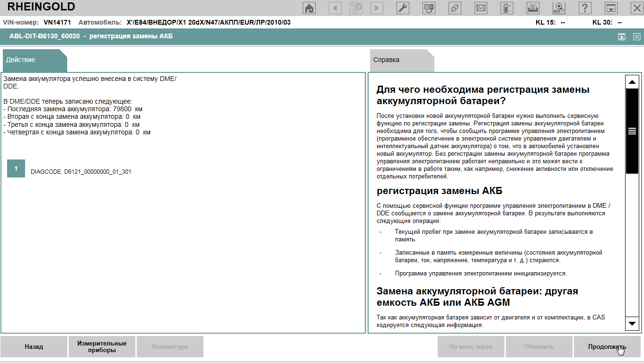Screen dimensions: 644x363
Task: Click the heading 'регистрация замены АКБ' in help
Action: tap(440, 191)
